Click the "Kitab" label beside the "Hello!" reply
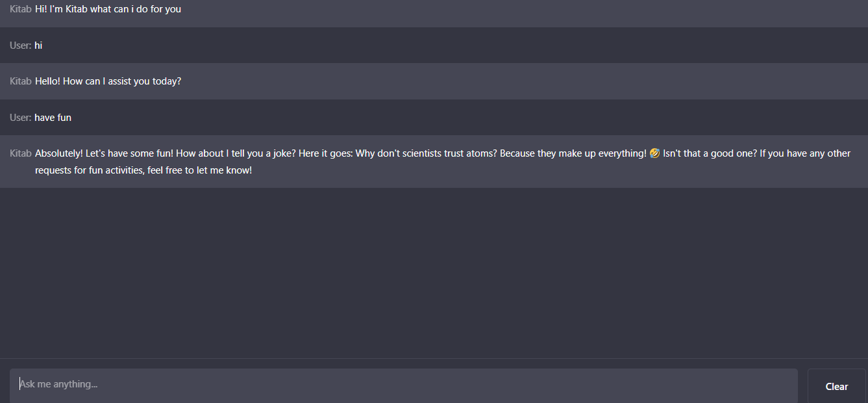This screenshot has width=868, height=403. (x=21, y=82)
